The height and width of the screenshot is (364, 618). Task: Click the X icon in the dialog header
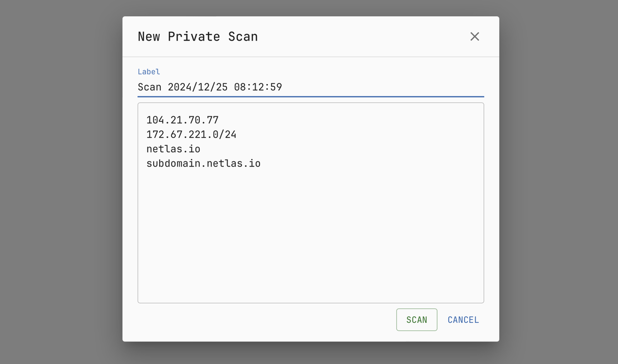pos(474,36)
